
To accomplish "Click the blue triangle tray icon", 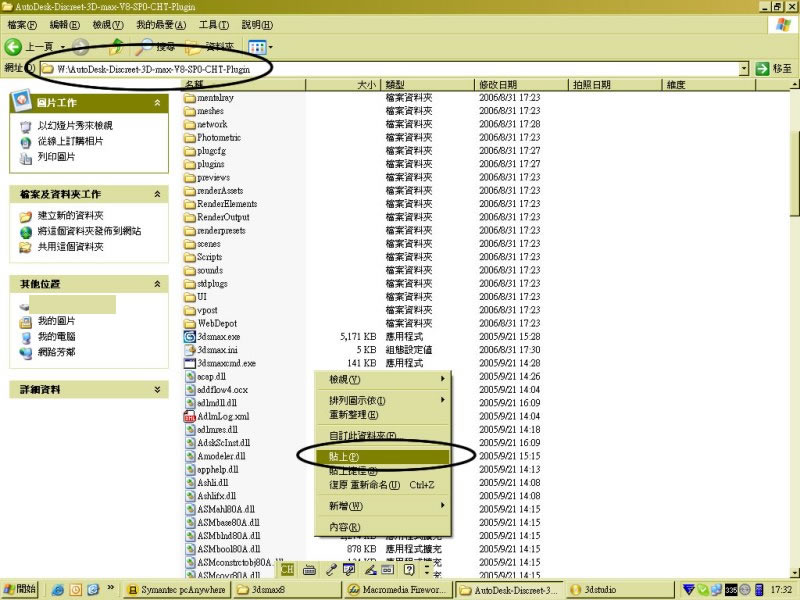I will click(689, 590).
